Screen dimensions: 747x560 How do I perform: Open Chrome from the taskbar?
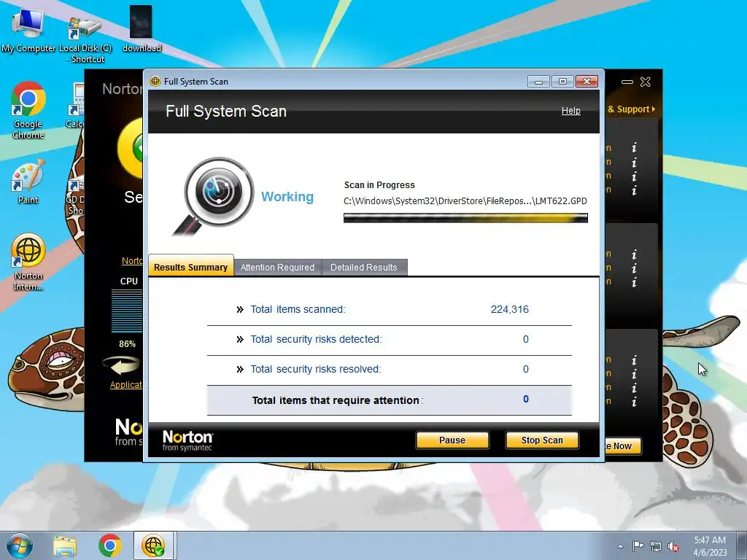click(110, 545)
